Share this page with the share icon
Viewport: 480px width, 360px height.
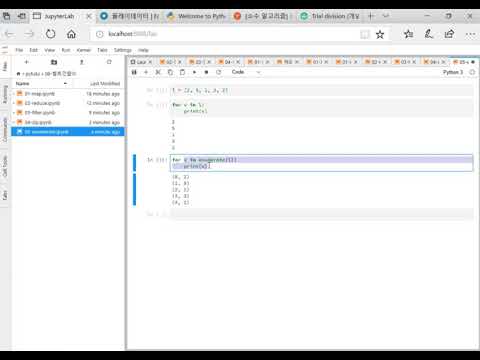tap(449, 34)
